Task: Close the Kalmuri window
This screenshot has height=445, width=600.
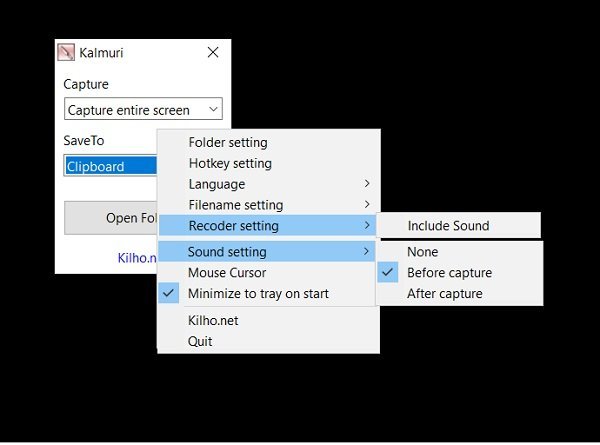Action: coord(213,52)
